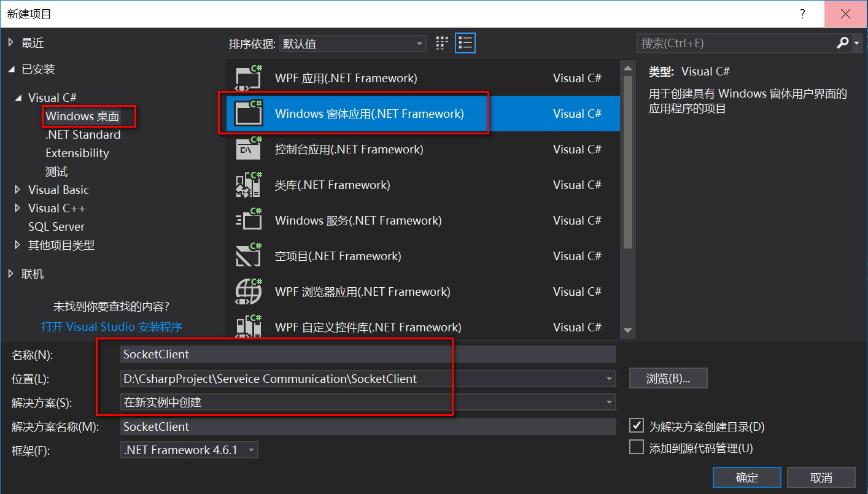Screen dimensions: 868x494
Task: Open the 位置 path dropdown
Action: 609,379
